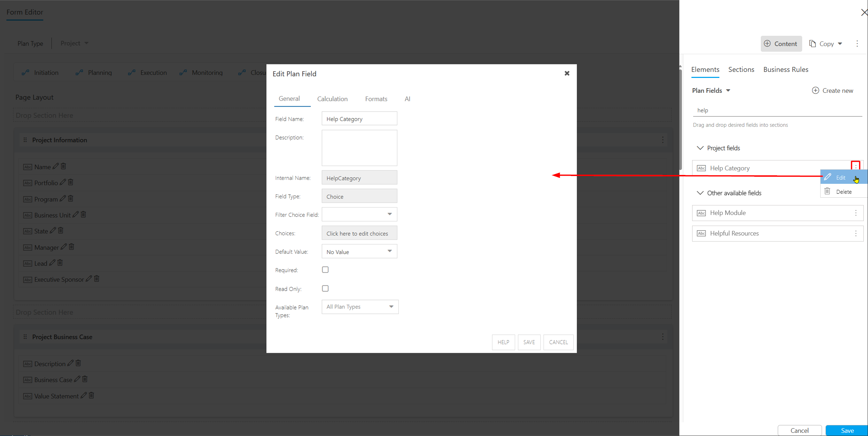Click the drag handle of Project Information section
868x436 pixels.
[25, 140]
